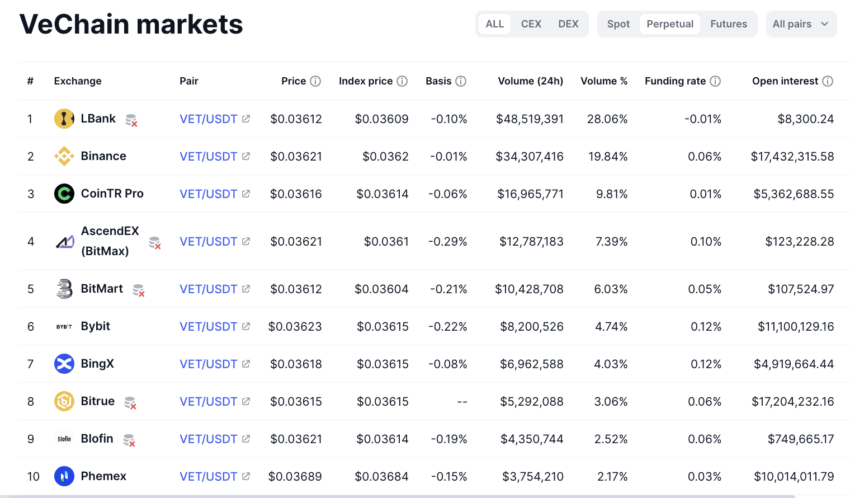Sort by Volume % column header
Image resolution: width=850 pixels, height=498 pixels.
pyautogui.click(x=604, y=81)
